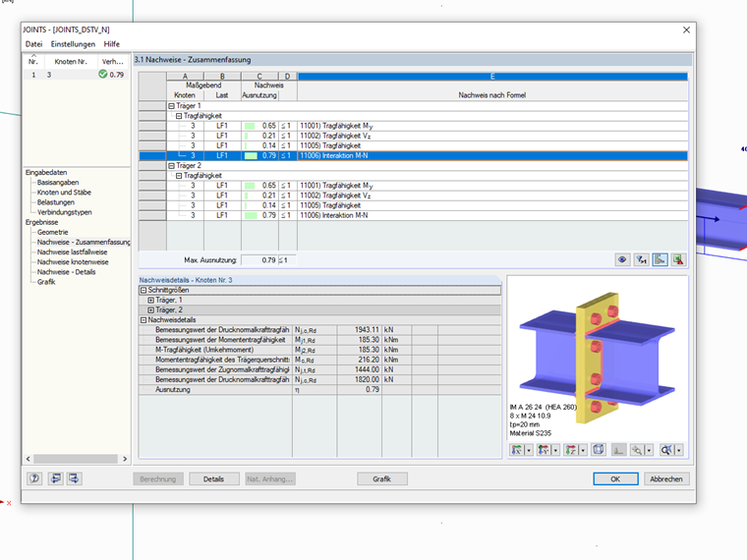Collapse the Träger 2 group
This screenshot has height=560, width=747.
tap(171, 166)
